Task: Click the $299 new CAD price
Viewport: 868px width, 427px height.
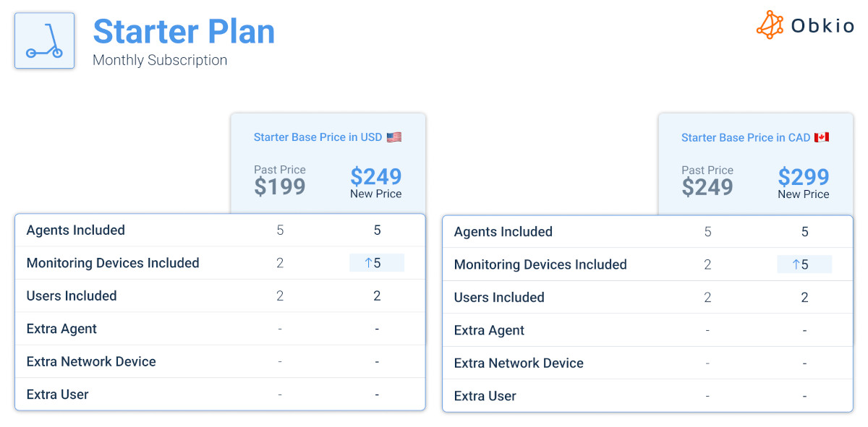Action: pos(803,177)
